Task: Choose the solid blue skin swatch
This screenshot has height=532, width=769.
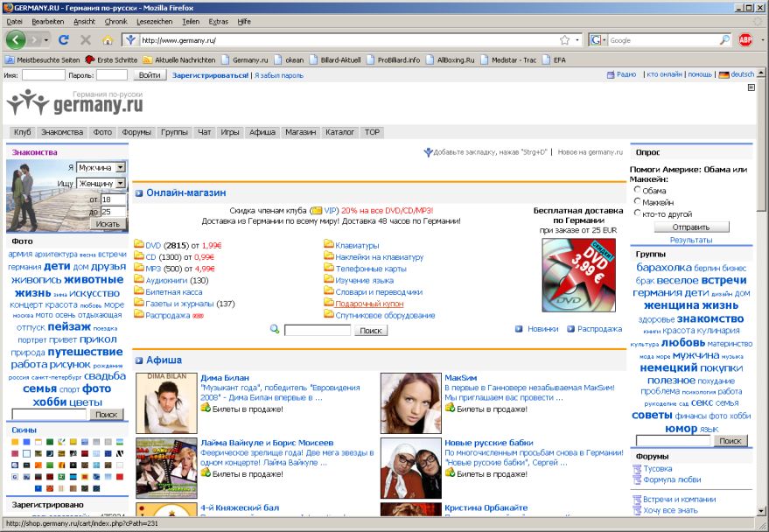Action: 26,442
